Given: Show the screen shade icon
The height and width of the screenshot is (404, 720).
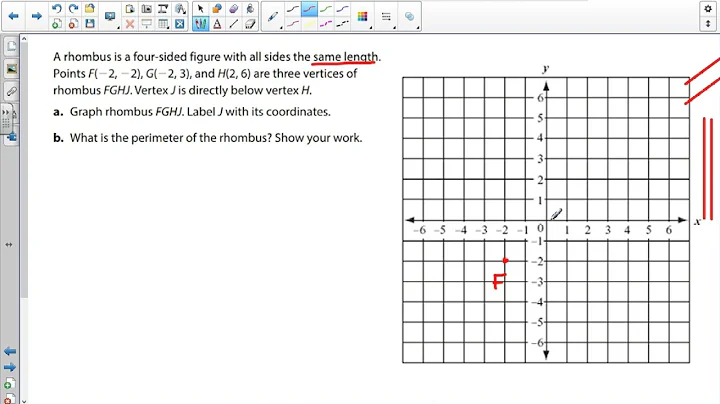Looking at the screenshot, I should tap(146, 24).
